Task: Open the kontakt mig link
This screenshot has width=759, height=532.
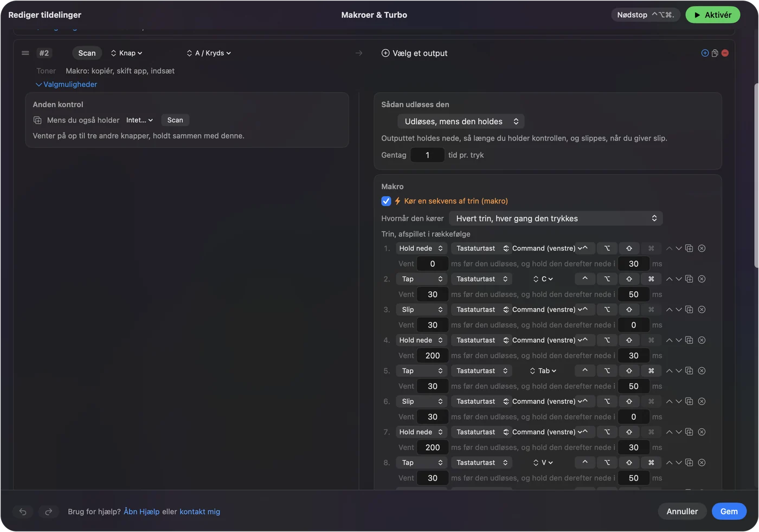Action: [x=200, y=511]
